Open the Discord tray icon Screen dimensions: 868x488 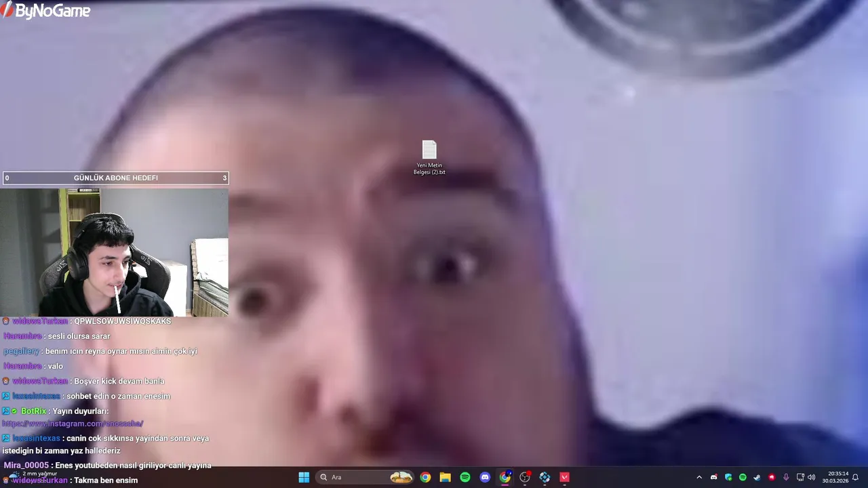[x=714, y=477]
